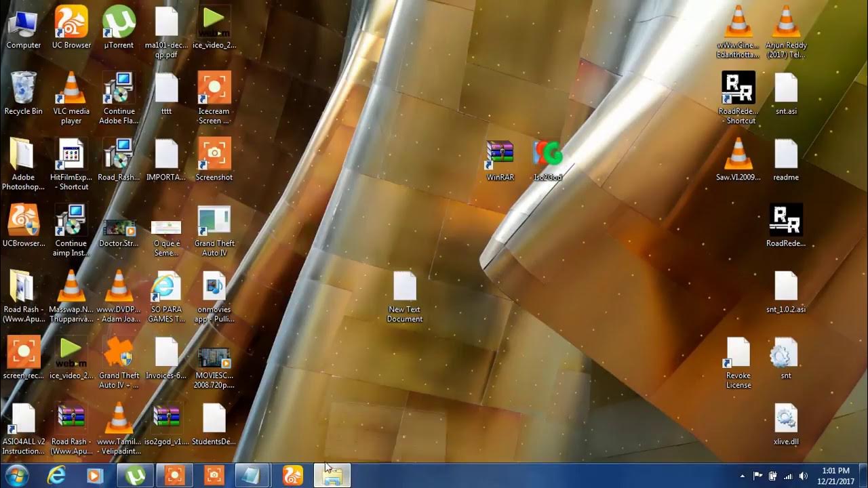This screenshot has height=488, width=868.
Task: Open Windows Media Player from the taskbar
Action: coord(95,476)
